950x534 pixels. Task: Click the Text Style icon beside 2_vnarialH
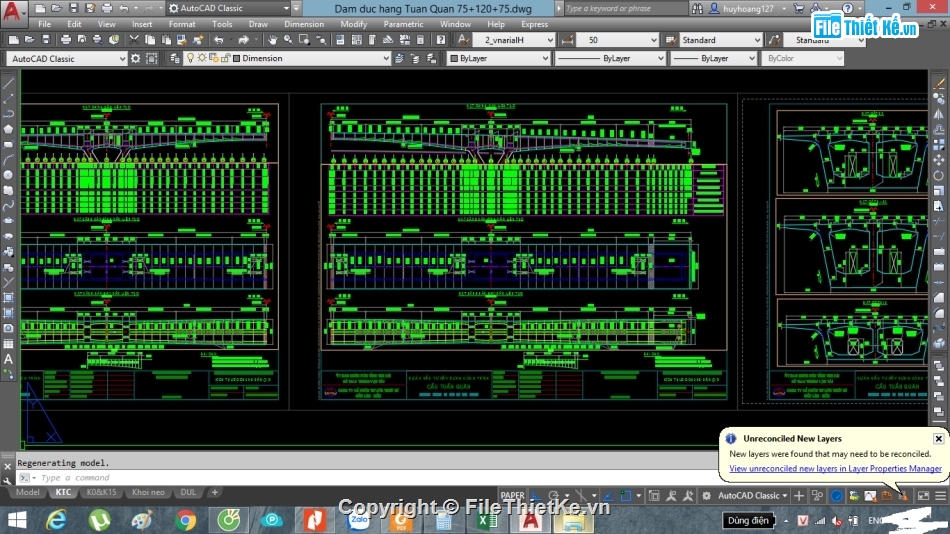[x=463, y=40]
